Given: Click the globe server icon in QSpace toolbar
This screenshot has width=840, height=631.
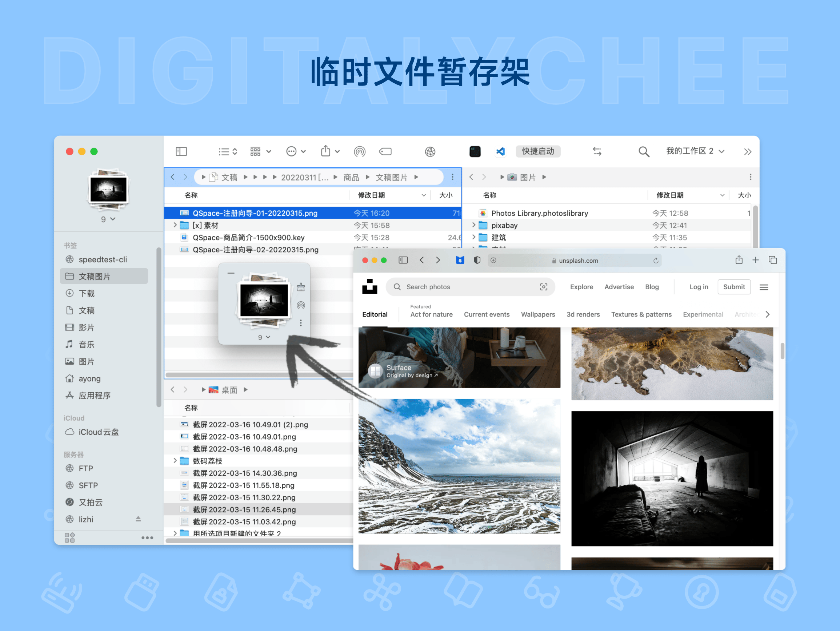Looking at the screenshot, I should [430, 151].
